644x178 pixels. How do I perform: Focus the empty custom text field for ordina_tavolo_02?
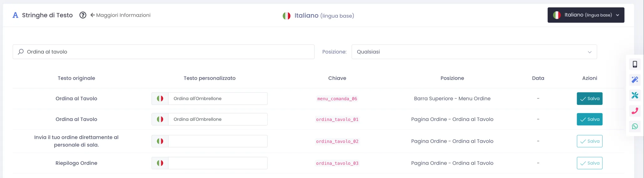(x=218, y=141)
